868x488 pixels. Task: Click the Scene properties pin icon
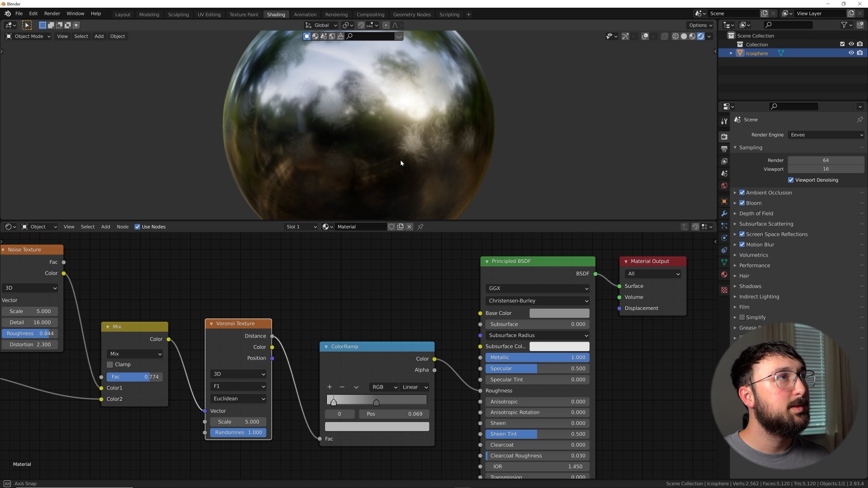[x=859, y=120]
